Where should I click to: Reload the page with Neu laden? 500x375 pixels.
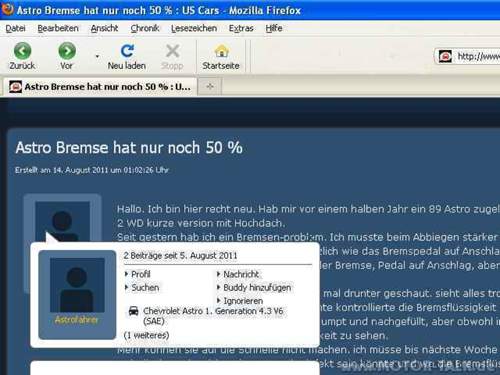(127, 51)
